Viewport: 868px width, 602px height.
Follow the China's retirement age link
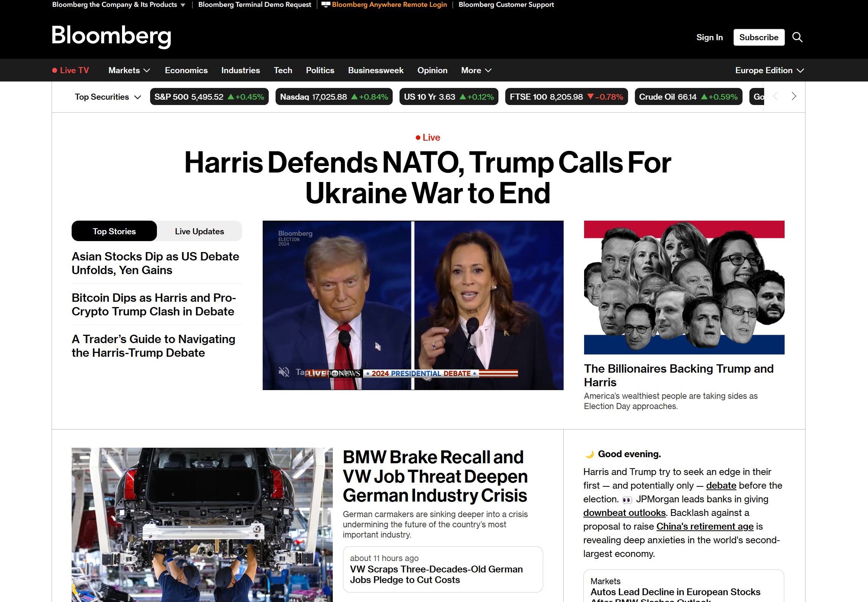click(x=705, y=526)
